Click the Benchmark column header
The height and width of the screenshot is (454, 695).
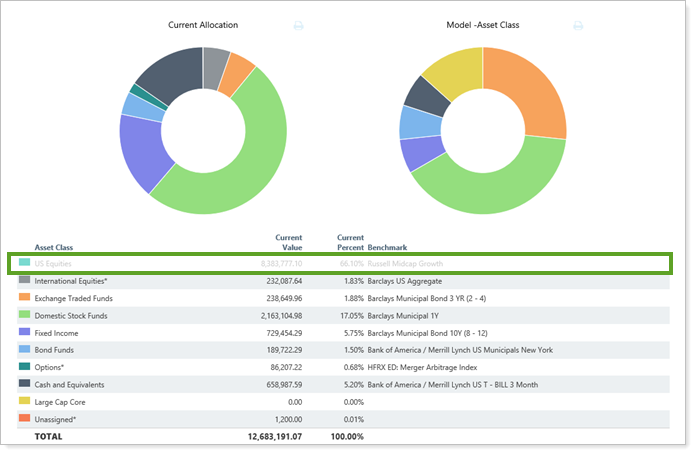point(390,246)
